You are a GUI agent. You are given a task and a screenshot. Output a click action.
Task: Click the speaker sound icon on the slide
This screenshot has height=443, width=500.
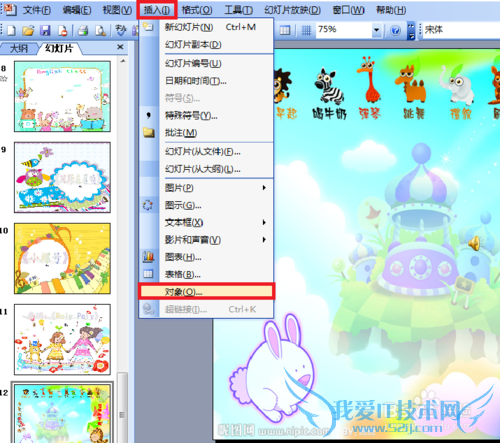click(x=474, y=243)
